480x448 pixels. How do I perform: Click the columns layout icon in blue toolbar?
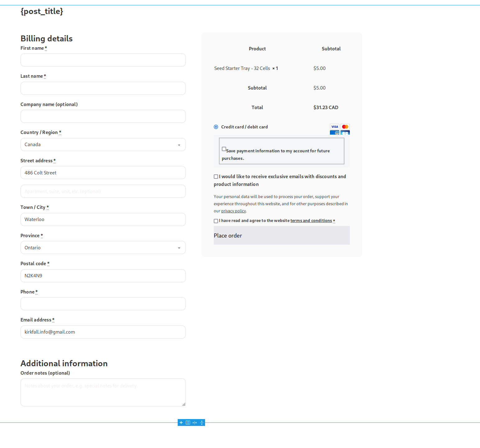pyautogui.click(x=188, y=423)
